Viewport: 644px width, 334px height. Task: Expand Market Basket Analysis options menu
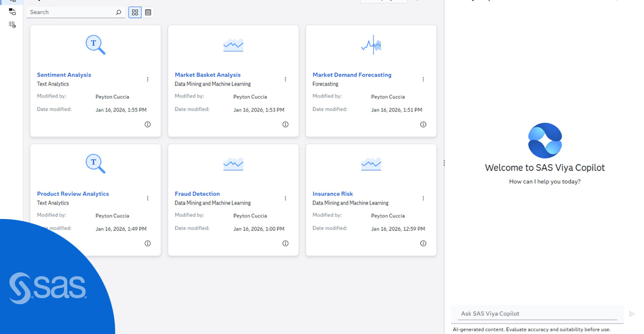285,79
